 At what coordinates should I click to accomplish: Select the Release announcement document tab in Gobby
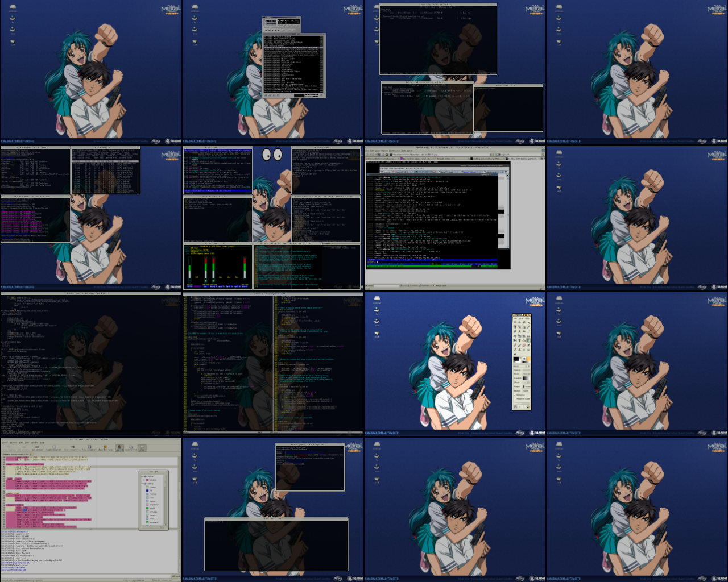16,454
